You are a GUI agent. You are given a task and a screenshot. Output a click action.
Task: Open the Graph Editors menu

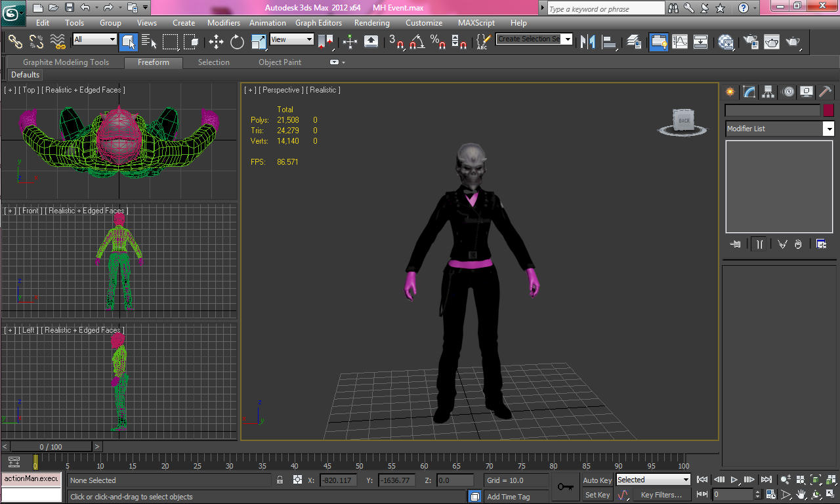click(318, 22)
